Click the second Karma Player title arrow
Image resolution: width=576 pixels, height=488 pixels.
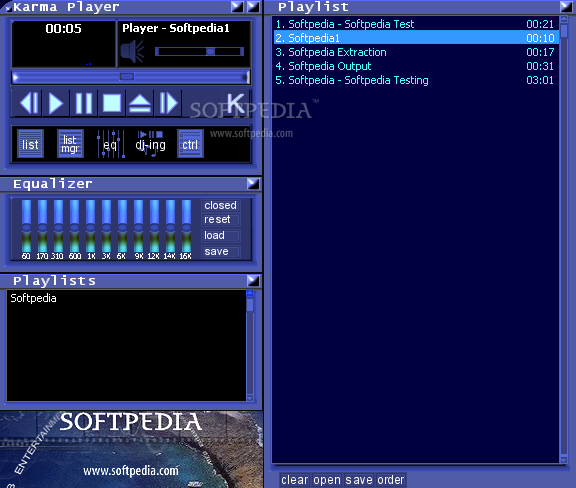(x=253, y=6)
